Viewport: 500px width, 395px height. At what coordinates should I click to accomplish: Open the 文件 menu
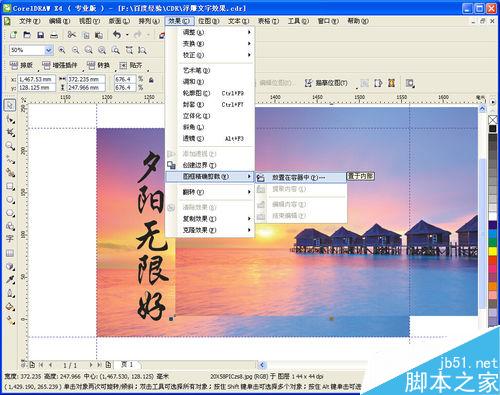[29, 21]
